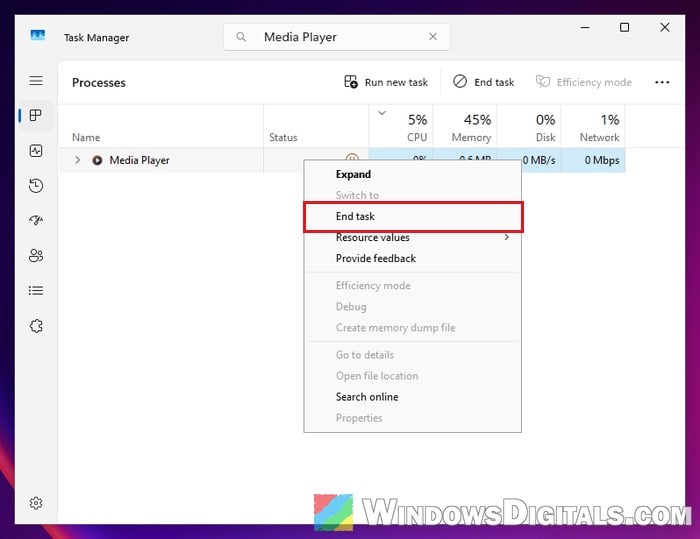This screenshot has width=700, height=539.
Task: Click the Task Manager app icon
Action: coord(38,35)
